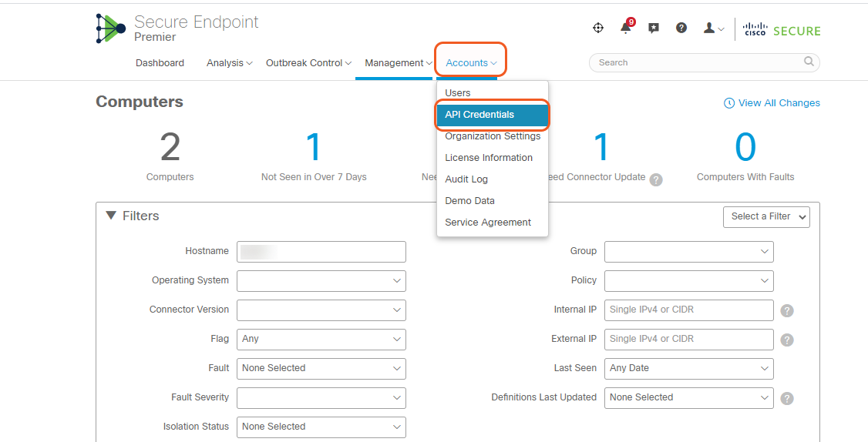
Task: Open the Flag dropdown set to Any
Action: coord(321,339)
